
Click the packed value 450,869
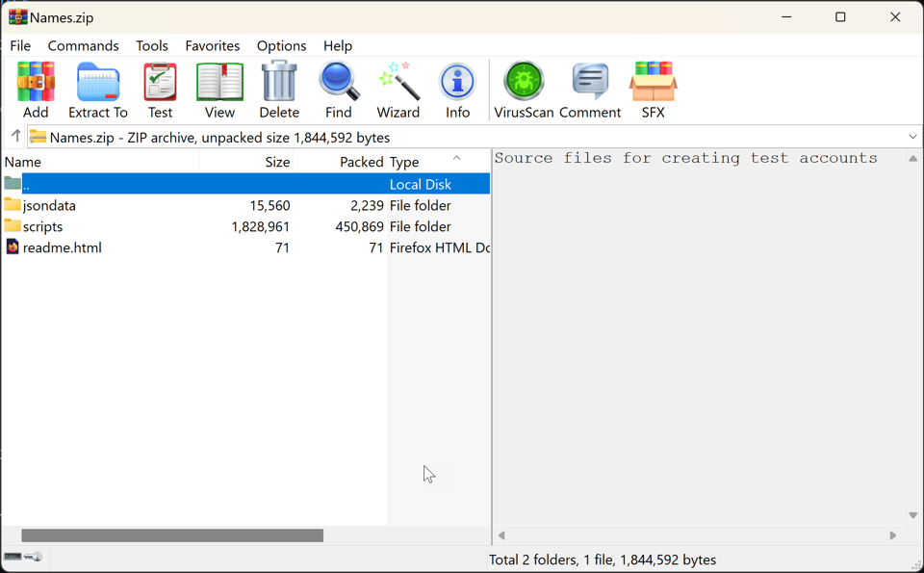pyautogui.click(x=359, y=227)
